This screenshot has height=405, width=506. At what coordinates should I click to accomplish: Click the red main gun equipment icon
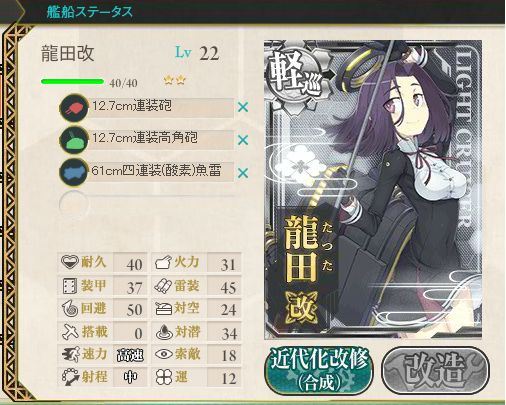coord(74,108)
